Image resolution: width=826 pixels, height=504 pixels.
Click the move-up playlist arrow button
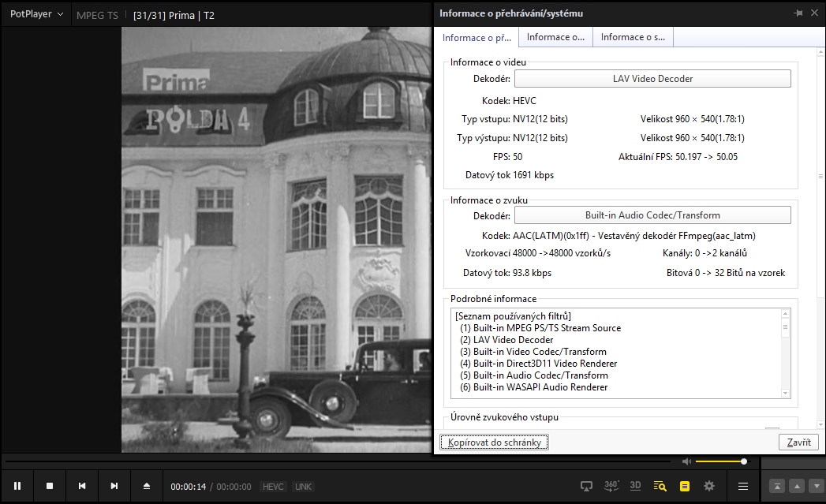[797, 486]
